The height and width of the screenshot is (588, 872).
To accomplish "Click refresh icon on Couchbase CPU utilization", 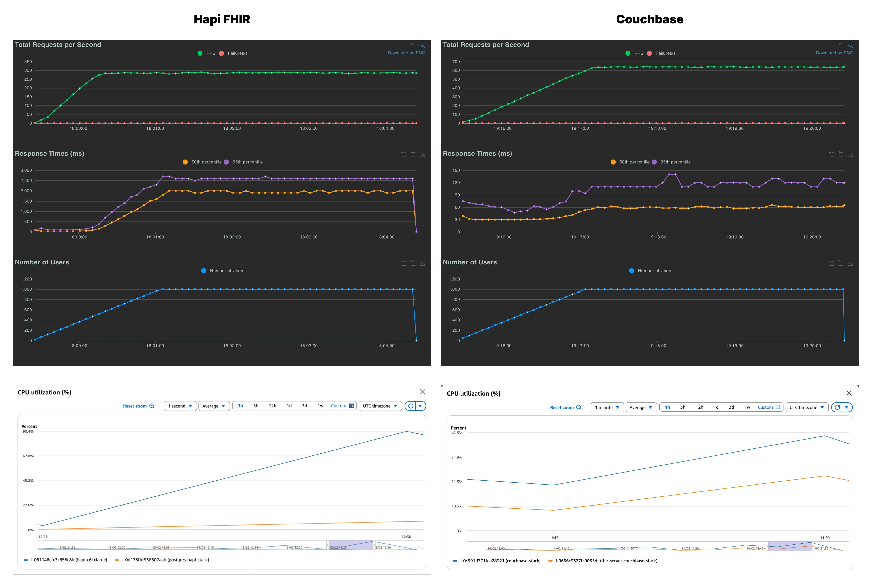I will pos(837,407).
